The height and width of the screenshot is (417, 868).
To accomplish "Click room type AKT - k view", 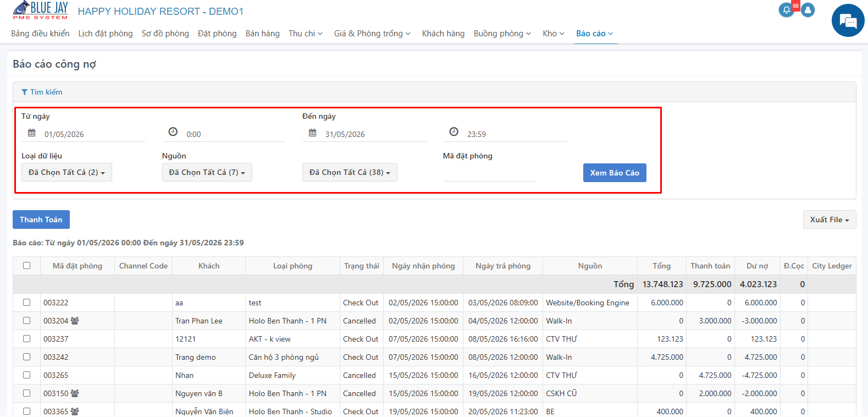I will click(x=270, y=339).
